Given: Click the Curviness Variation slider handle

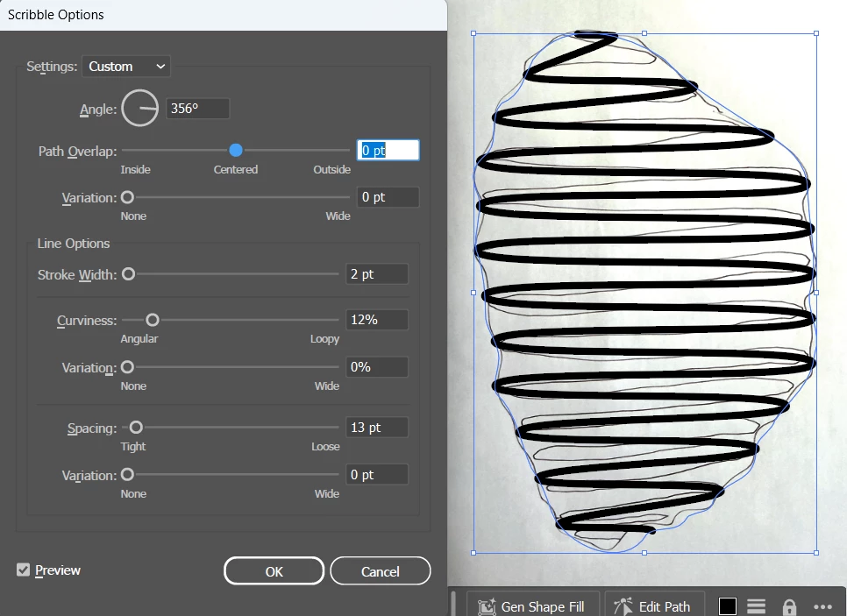Looking at the screenshot, I should (x=127, y=367).
